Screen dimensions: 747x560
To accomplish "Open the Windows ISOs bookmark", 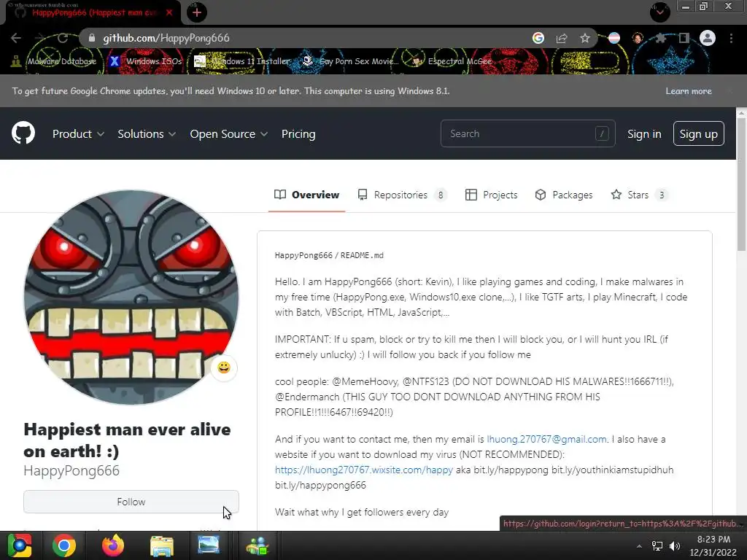I will tap(145, 61).
